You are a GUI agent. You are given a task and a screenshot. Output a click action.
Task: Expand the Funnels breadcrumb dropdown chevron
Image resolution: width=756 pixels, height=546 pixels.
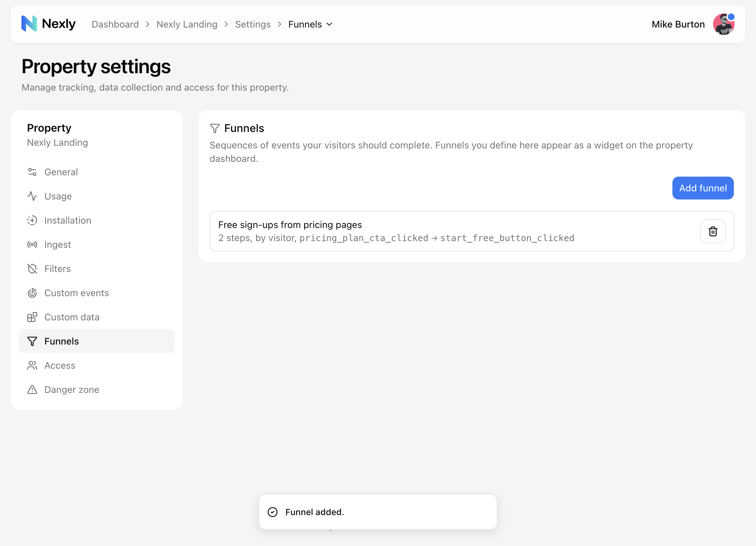[x=330, y=24]
